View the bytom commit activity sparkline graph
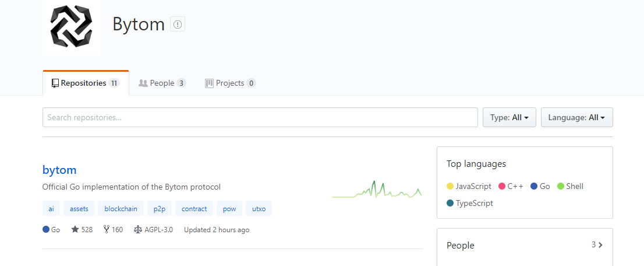This screenshot has height=266, width=644. pyautogui.click(x=377, y=190)
